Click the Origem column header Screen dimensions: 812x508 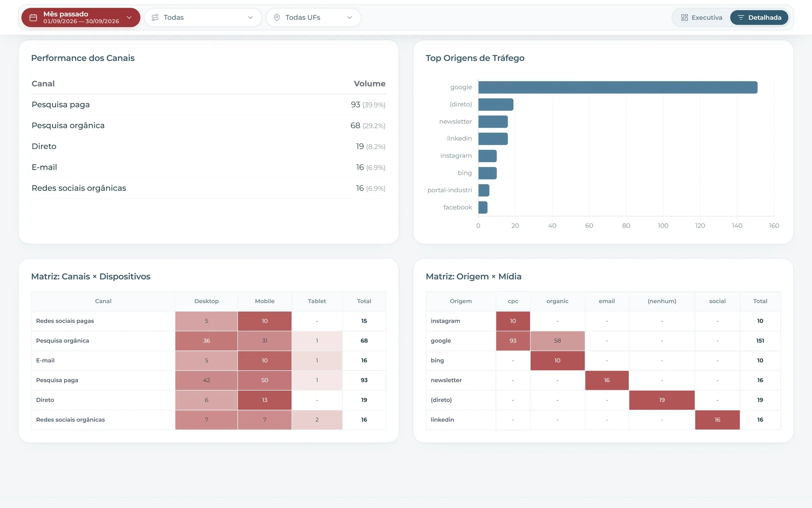click(x=461, y=301)
